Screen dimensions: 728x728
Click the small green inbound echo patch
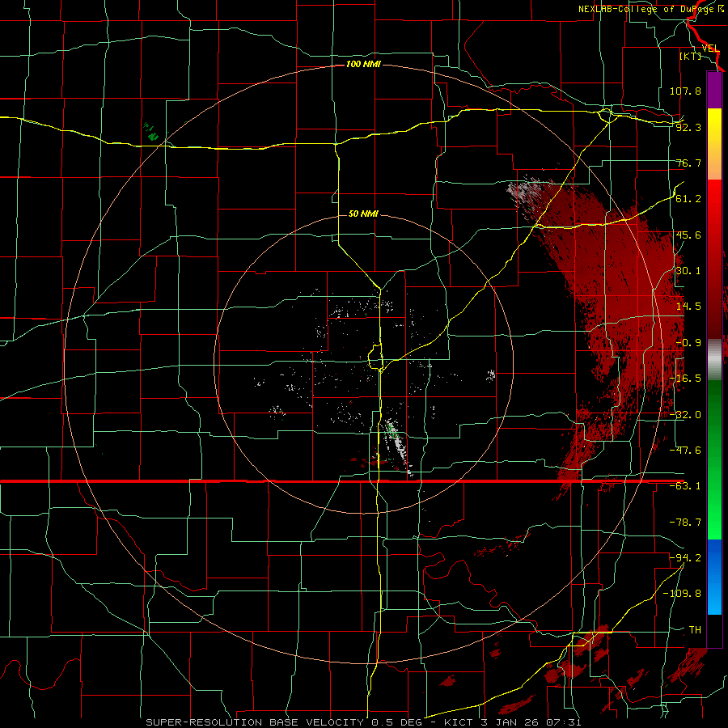[x=151, y=132]
